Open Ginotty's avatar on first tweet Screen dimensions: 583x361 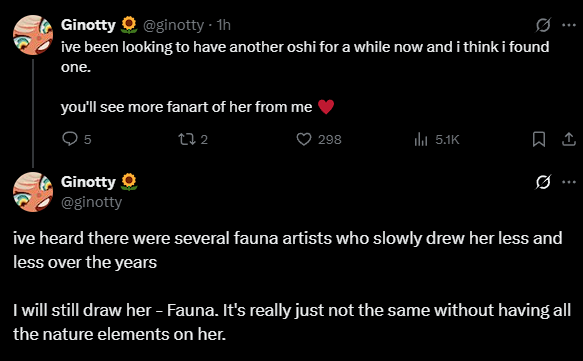point(33,35)
